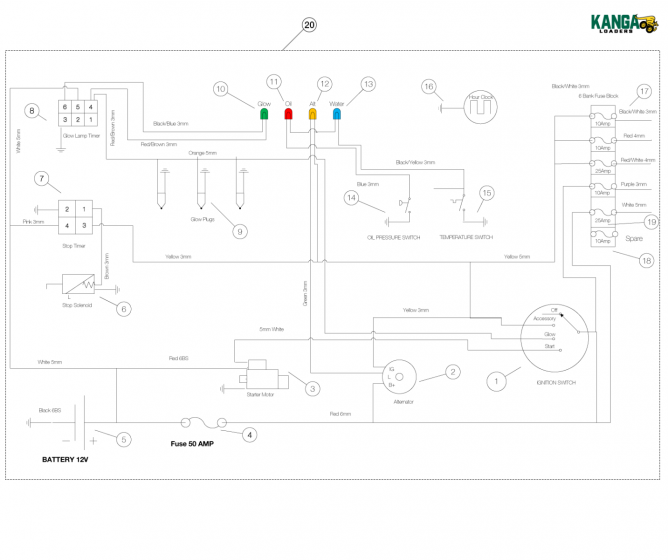Select the blue Water indicator lamp
The image size is (668, 560).
tap(337, 115)
